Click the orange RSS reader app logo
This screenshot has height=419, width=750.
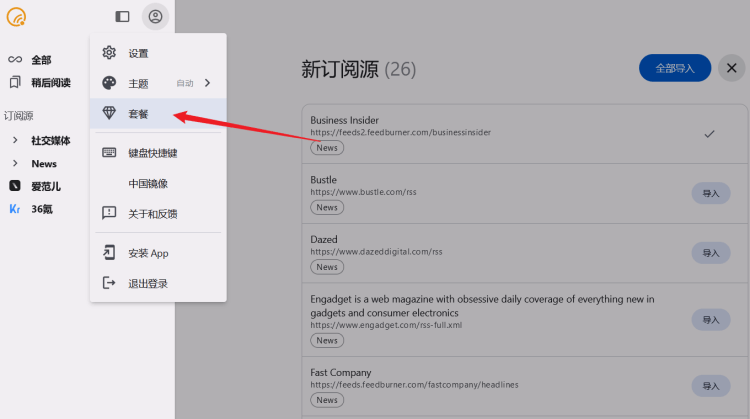16,17
